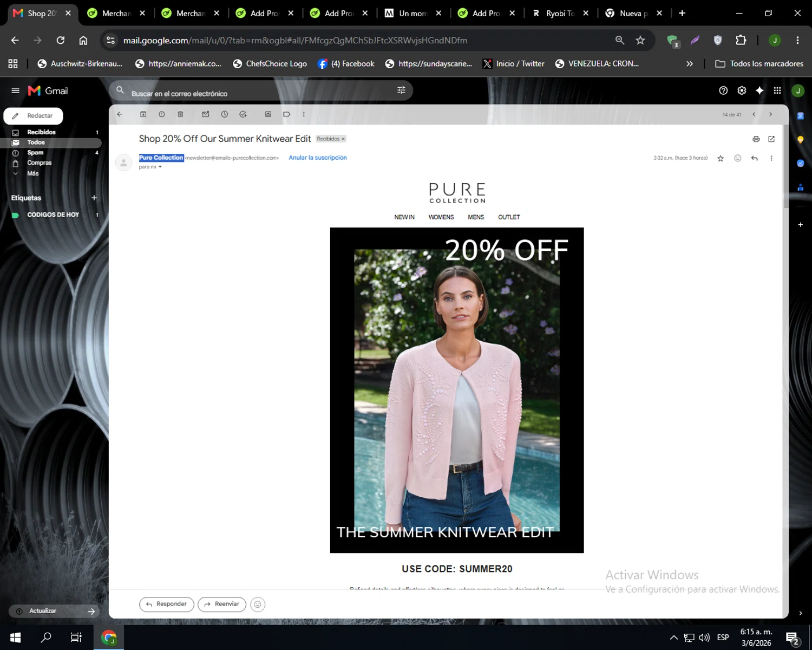Screen dimensions: 812x650
Task: Create a new label with plus icon
Action: [x=94, y=198]
